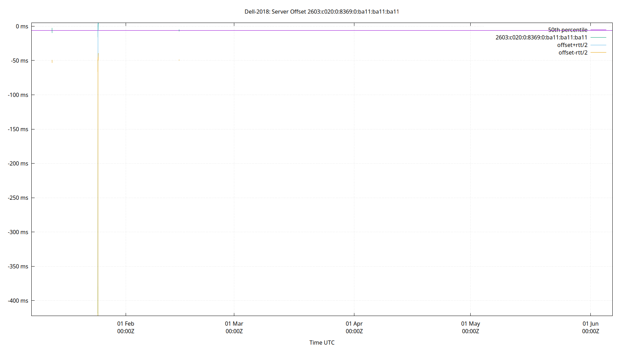Select the 50th percentile legend entry
The width and height of the screenshot is (644, 348).
point(568,30)
